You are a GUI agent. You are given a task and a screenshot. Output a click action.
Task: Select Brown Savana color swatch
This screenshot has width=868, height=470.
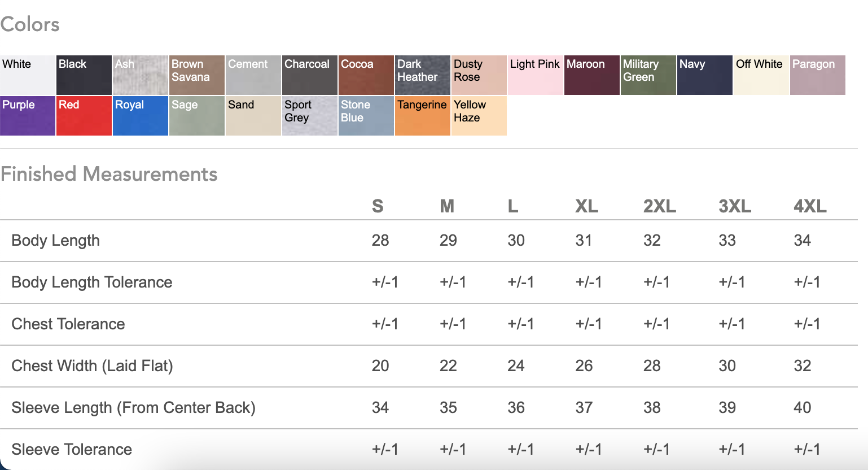pyautogui.click(x=197, y=75)
